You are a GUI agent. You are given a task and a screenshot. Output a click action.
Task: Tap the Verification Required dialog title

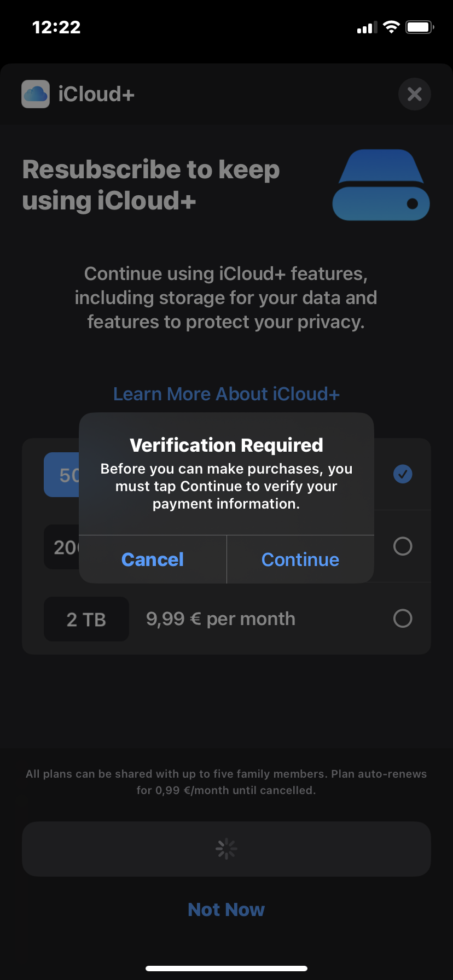pyautogui.click(x=226, y=445)
